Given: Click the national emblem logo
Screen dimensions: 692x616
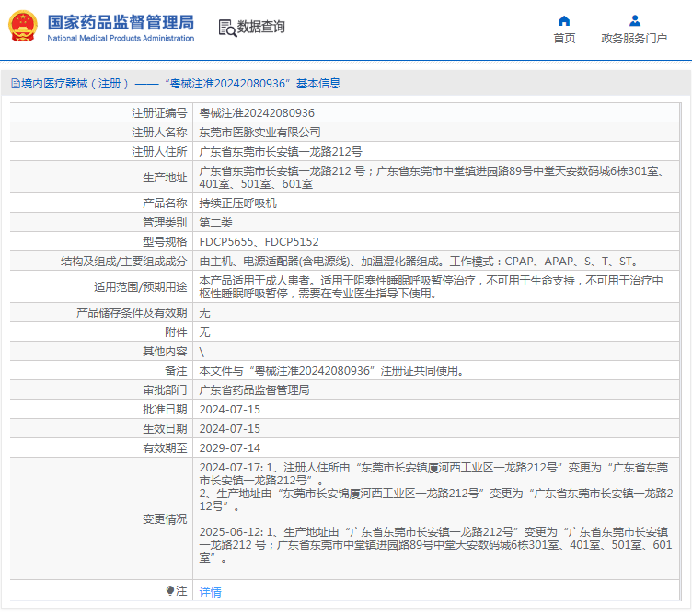Looking at the screenshot, I should coord(22,26).
